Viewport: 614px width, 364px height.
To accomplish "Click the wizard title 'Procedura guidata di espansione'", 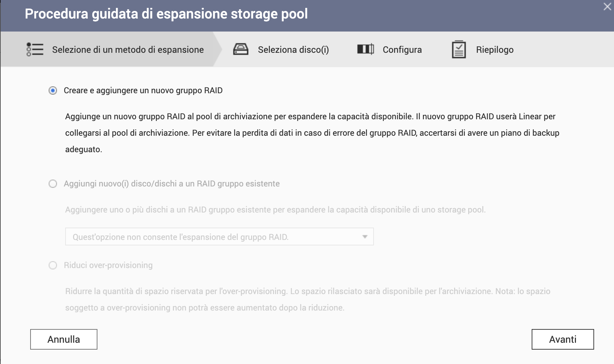I will [x=166, y=14].
